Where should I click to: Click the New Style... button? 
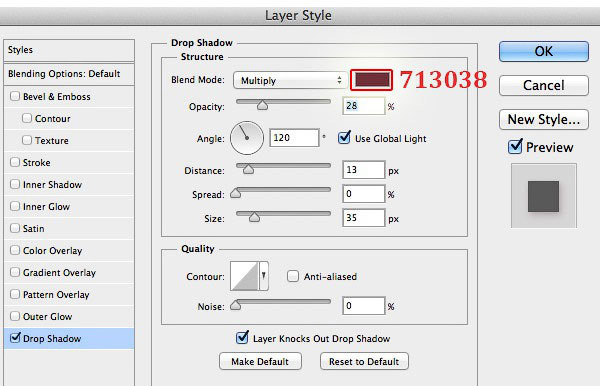[x=544, y=119]
